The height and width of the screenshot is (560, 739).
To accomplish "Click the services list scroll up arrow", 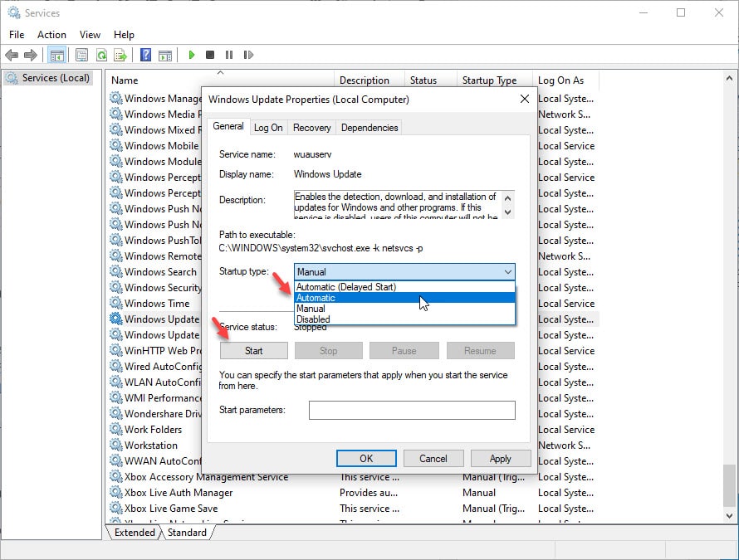I will (x=729, y=78).
